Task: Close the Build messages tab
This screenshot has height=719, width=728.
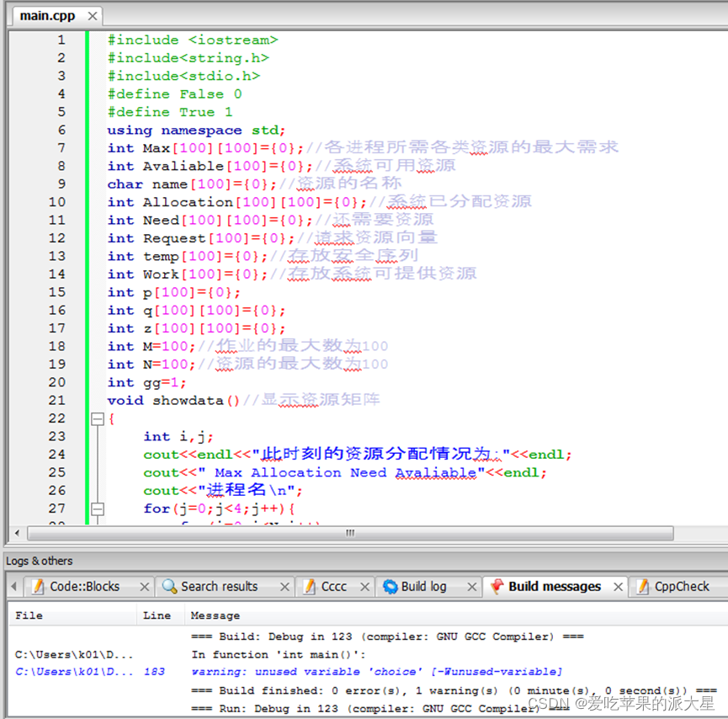Action: click(x=618, y=587)
